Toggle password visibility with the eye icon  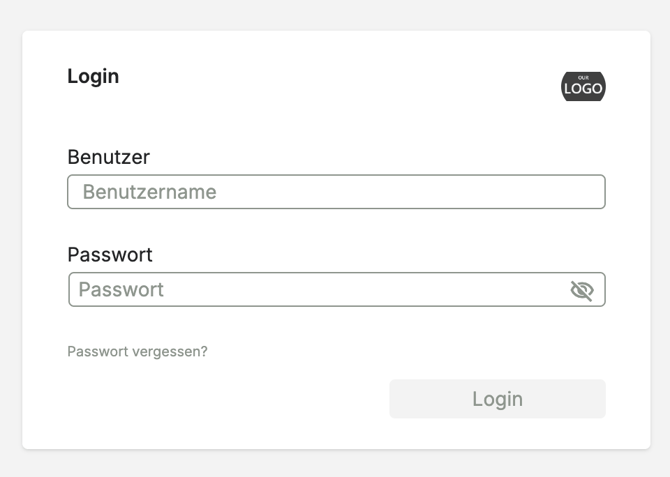pos(581,290)
